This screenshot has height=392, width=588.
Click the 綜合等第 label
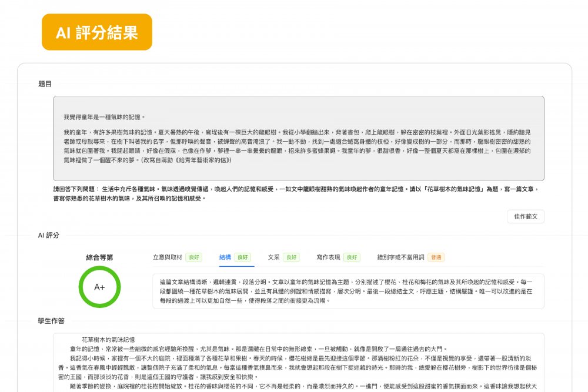pos(99,257)
